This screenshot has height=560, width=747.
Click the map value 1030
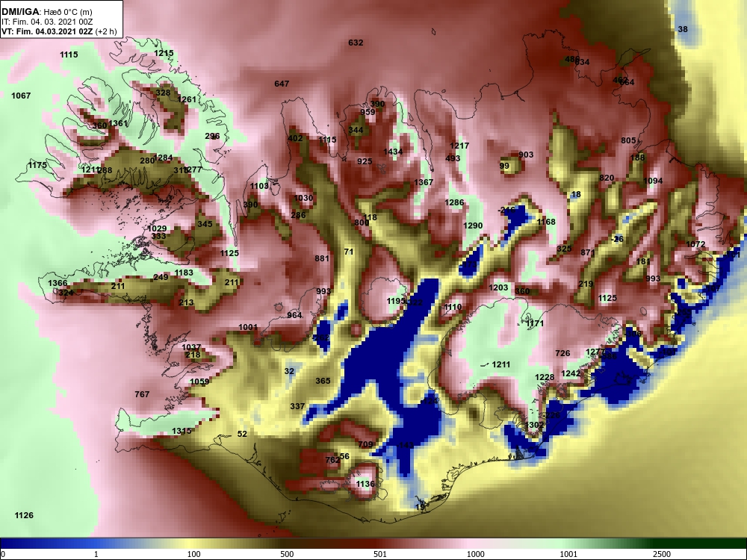pos(303,198)
